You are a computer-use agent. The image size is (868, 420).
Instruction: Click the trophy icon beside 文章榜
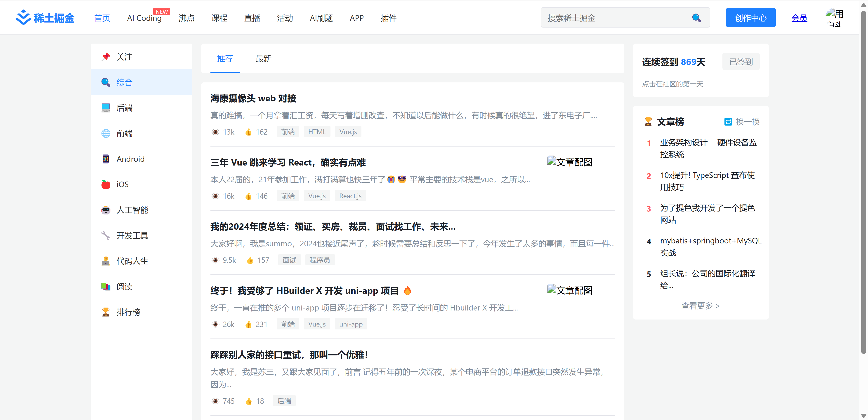648,122
